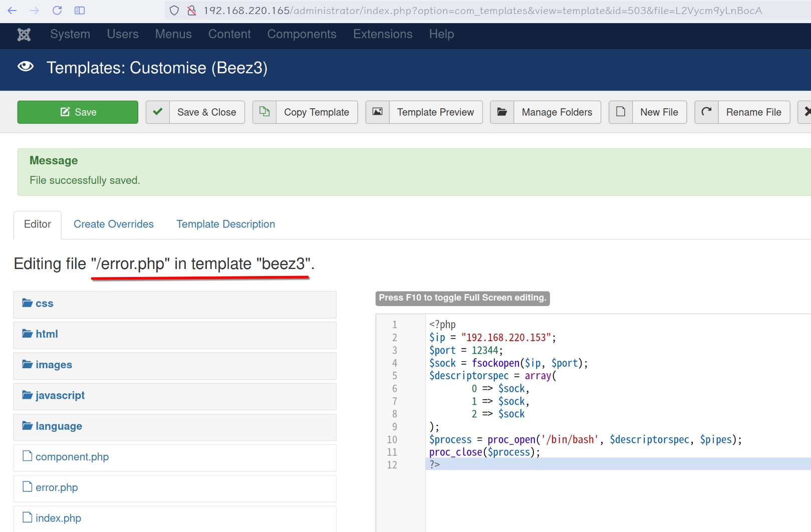The image size is (811, 532).
Task: Click the $port = 12344 code line
Action: 466,350
